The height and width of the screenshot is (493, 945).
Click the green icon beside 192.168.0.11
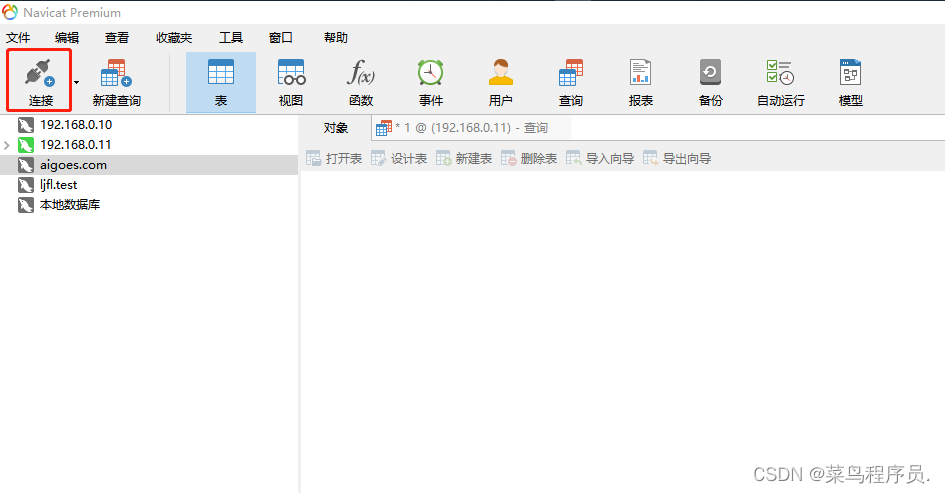[x=25, y=145]
